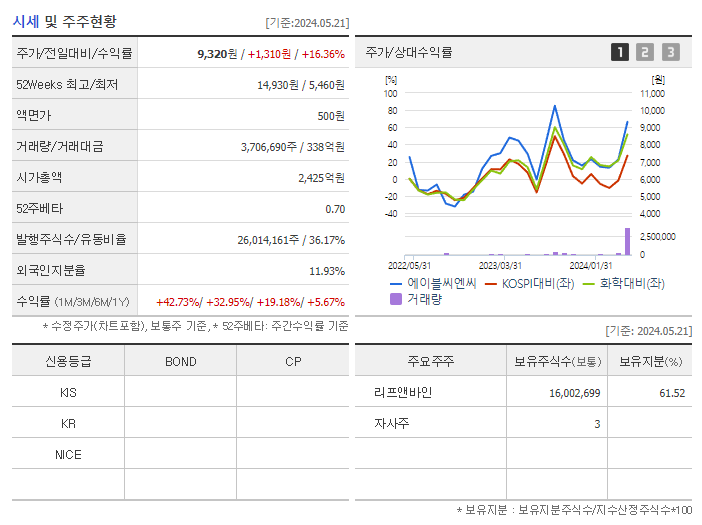Select 발행주식수/유동비율 row label
Image resolution: width=702 pixels, height=525 pixels.
71,239
